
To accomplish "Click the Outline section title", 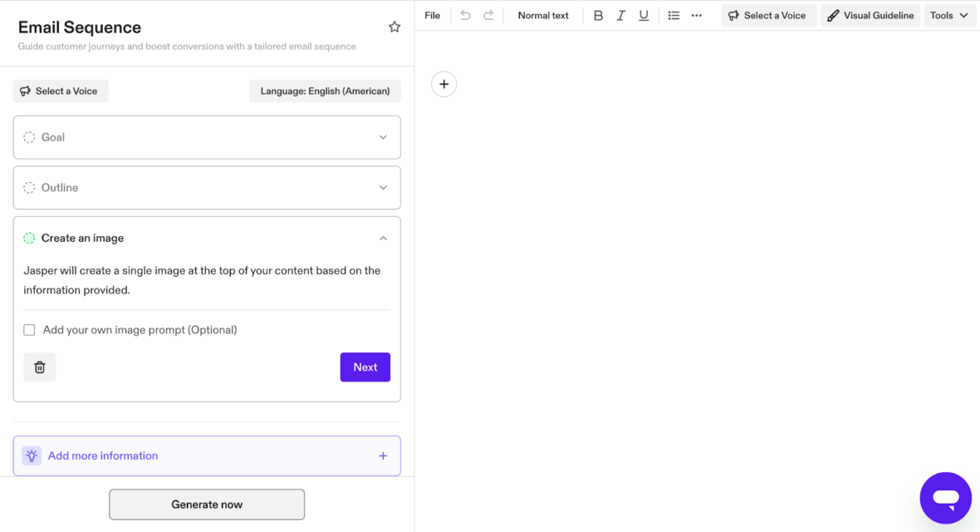I will pyautogui.click(x=59, y=188).
